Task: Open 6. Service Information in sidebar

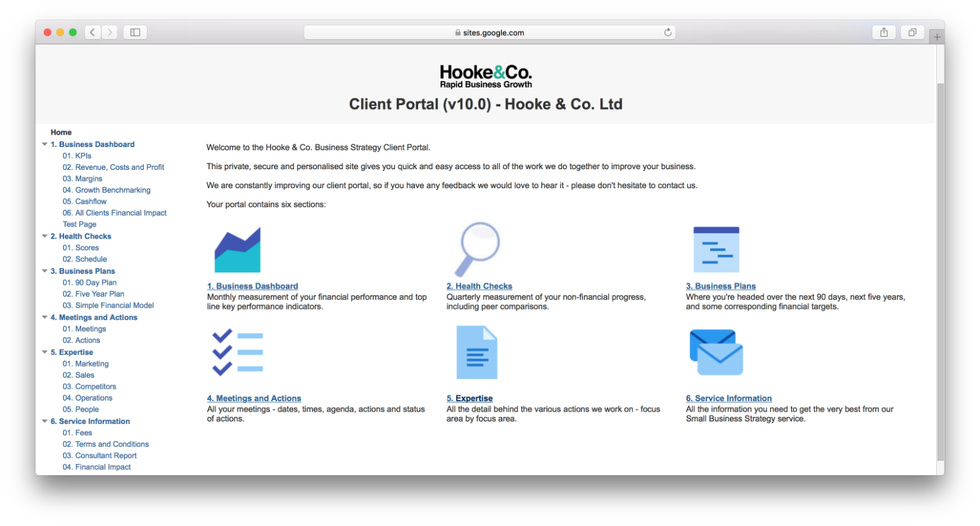Action: pos(90,421)
